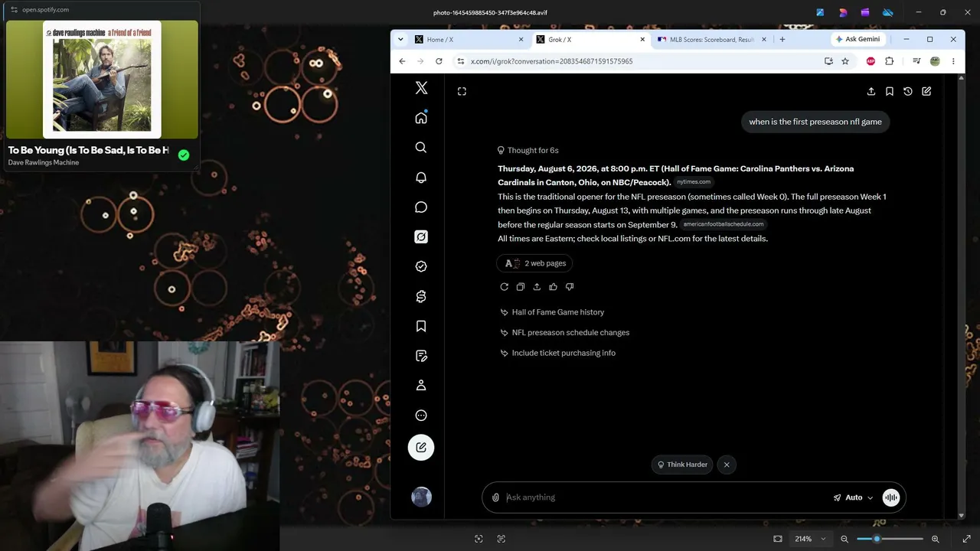Share the Grok answer using icon below response

point(537,287)
